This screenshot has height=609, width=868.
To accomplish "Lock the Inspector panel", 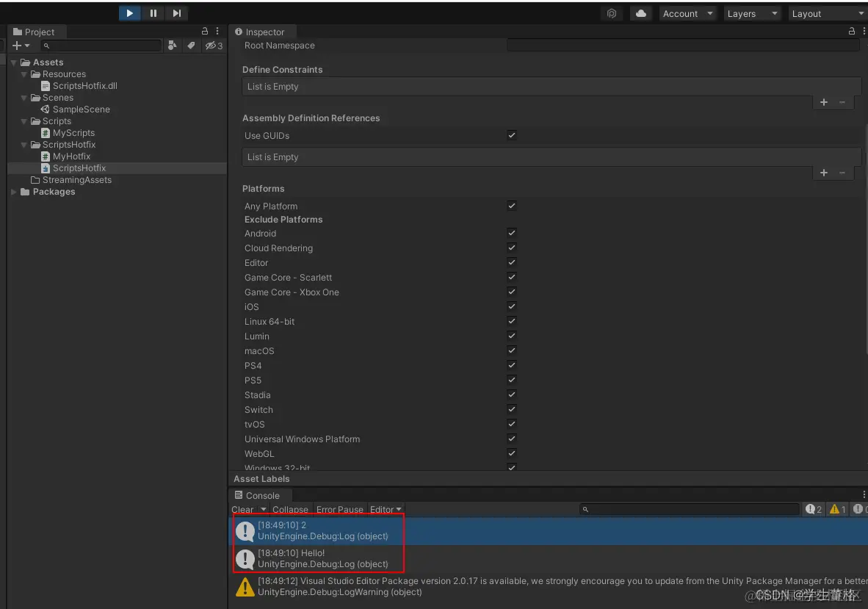I will 852,32.
